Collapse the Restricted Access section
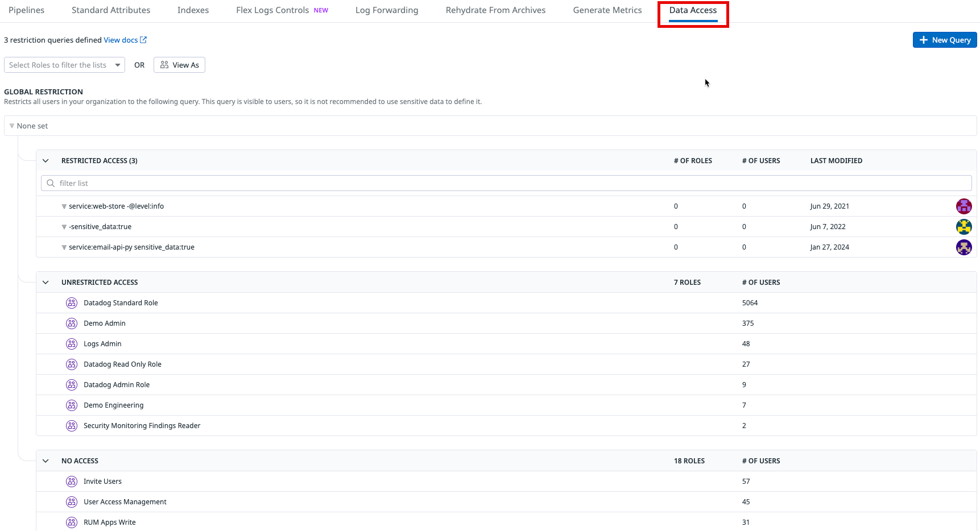Image resolution: width=980 pixels, height=531 pixels. [x=46, y=161]
